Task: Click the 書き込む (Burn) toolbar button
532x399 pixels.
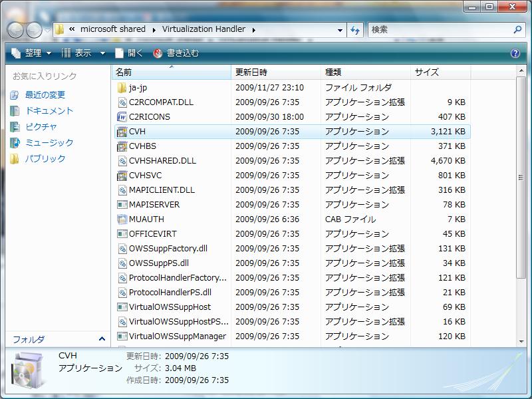Action: click(176, 53)
